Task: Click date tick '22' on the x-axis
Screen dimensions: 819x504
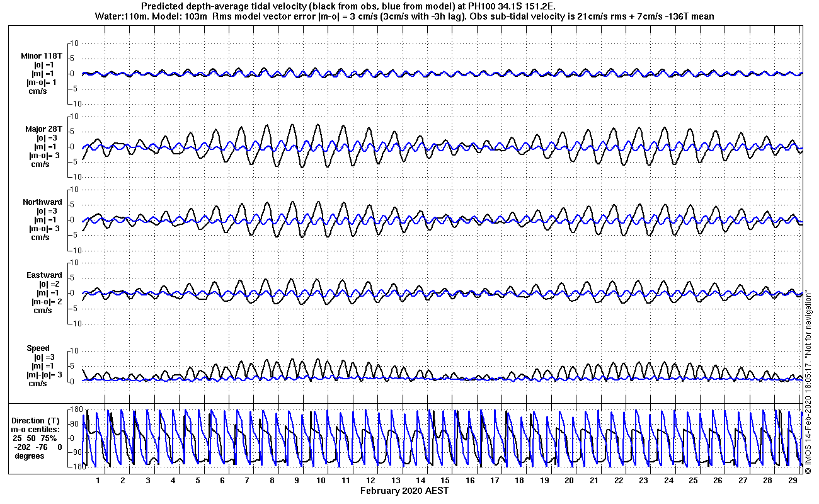Action: [619, 481]
